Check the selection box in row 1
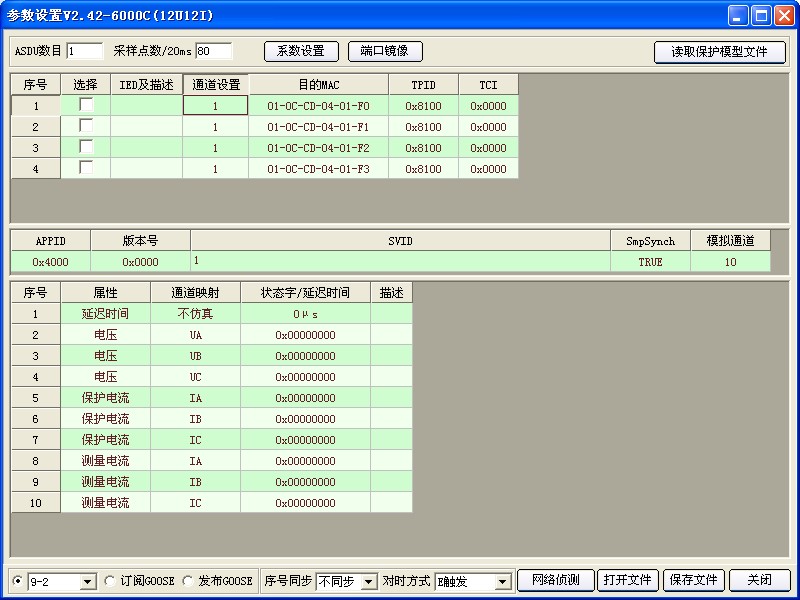Viewport: 800px width, 600px height. click(86, 105)
